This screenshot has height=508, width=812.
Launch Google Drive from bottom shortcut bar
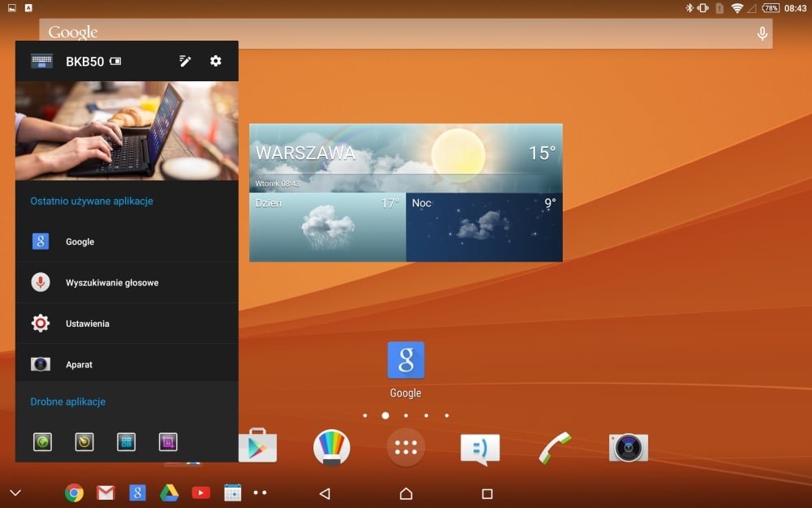point(169,493)
